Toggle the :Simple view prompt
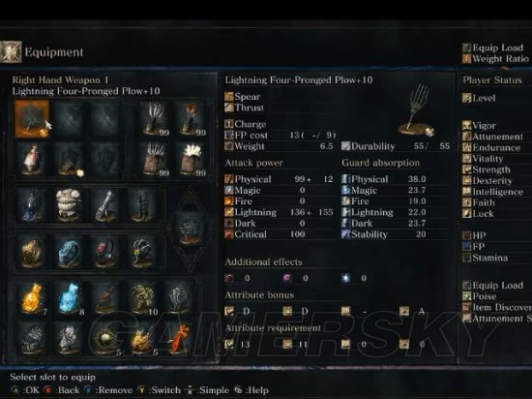Screen dimensions: 532x399 207,390
